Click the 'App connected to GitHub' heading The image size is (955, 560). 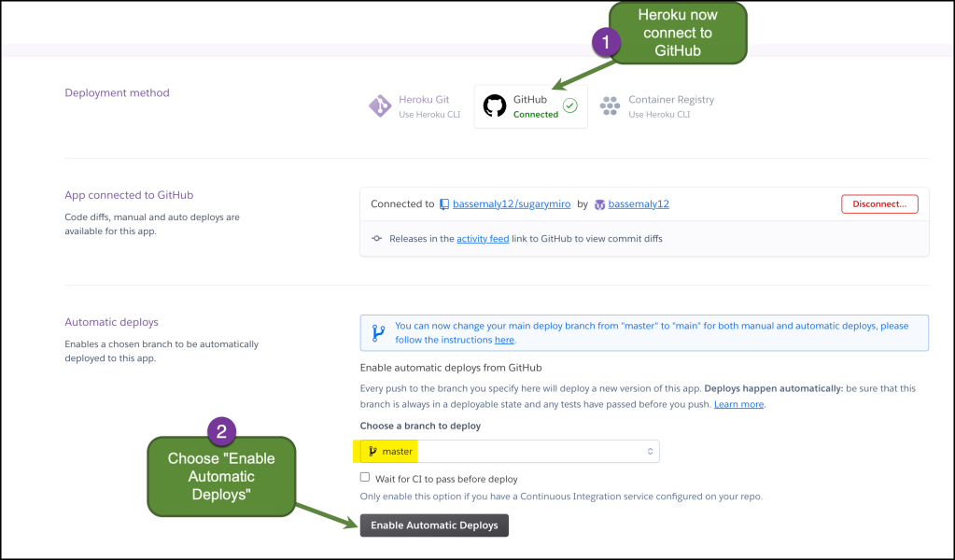coord(129,195)
